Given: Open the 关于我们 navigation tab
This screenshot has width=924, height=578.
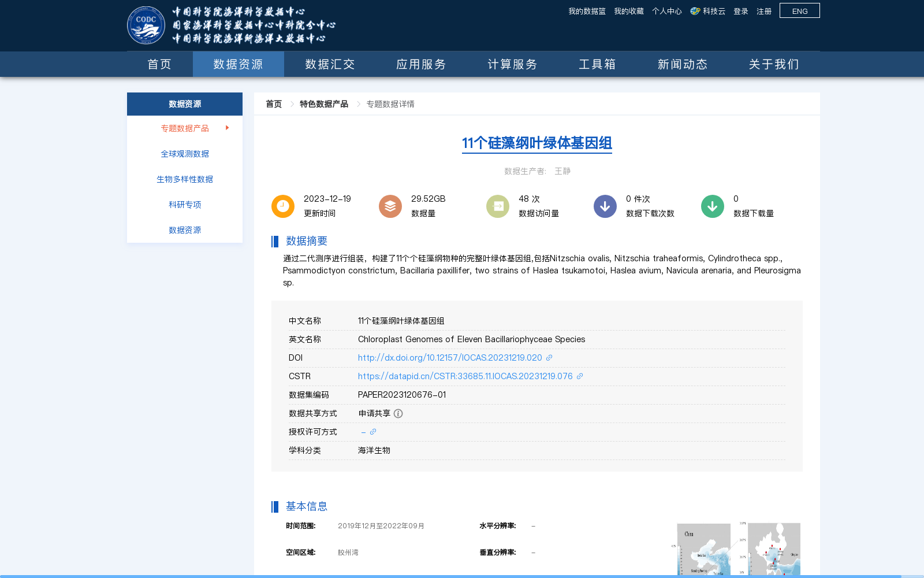Looking at the screenshot, I should point(774,64).
